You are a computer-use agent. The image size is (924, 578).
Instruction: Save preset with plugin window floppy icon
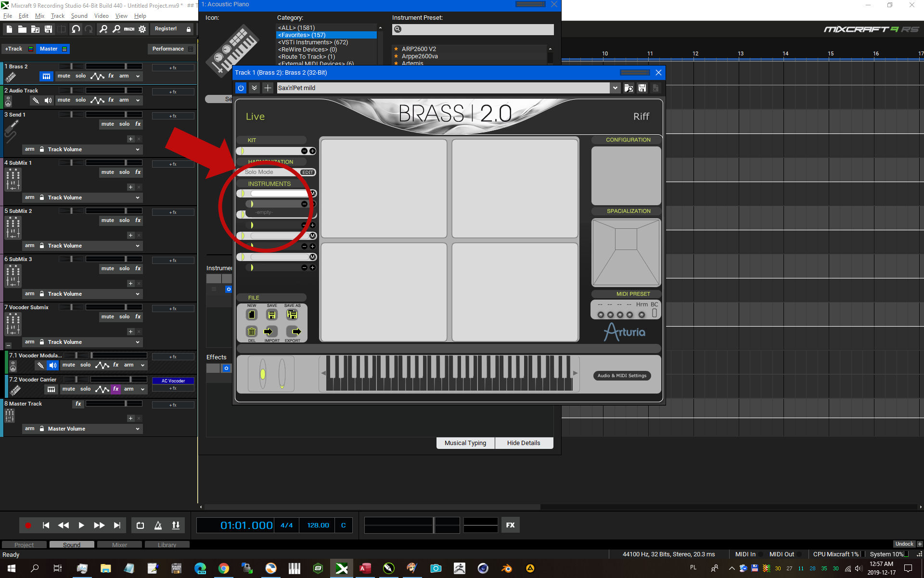[642, 88]
